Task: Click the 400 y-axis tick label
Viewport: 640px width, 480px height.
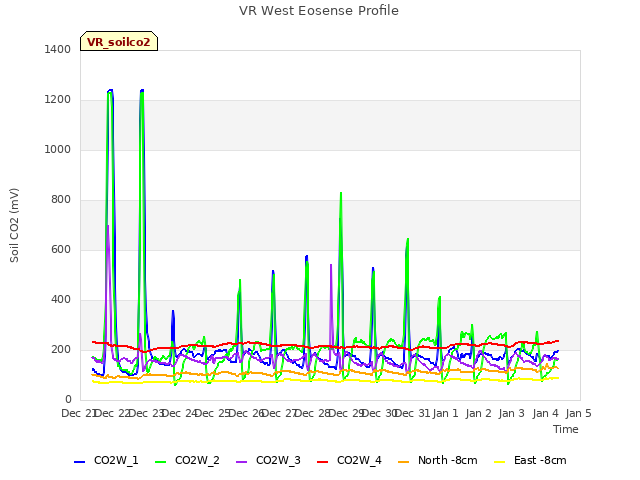Action: [61, 299]
